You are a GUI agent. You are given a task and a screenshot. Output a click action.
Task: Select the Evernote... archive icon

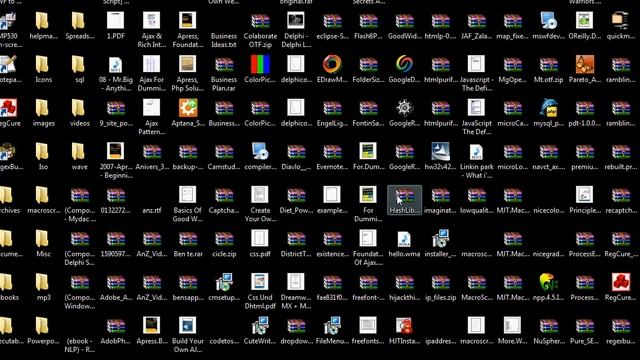click(332, 152)
